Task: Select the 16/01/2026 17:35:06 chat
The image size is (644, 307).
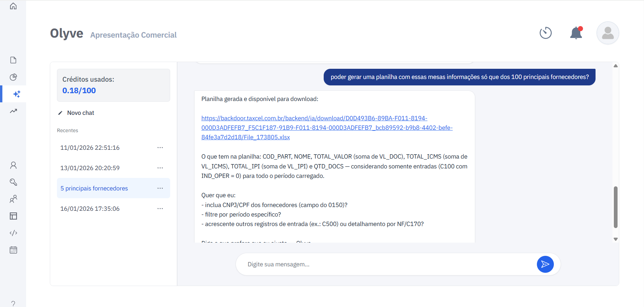Action: point(90,209)
